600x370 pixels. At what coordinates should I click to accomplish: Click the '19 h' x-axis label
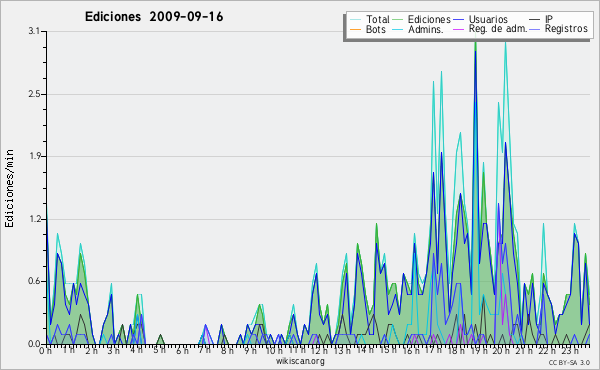[479, 350]
